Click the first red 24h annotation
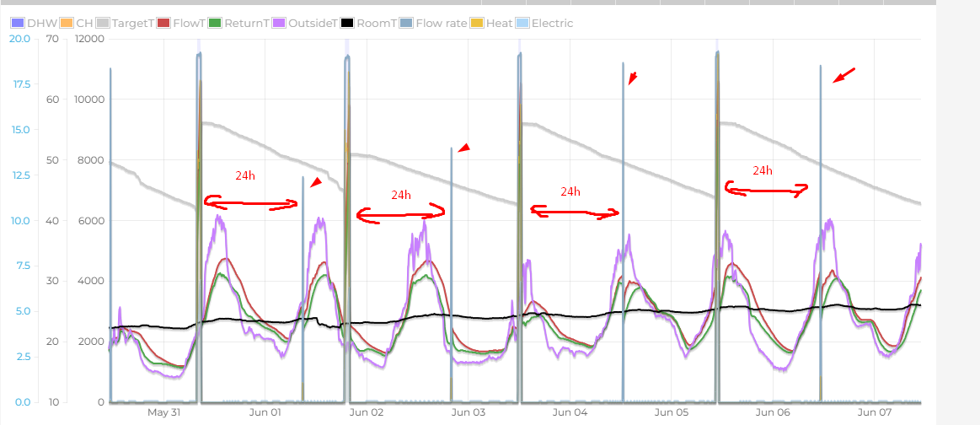Screen dimensions: 980x425 coord(244,175)
